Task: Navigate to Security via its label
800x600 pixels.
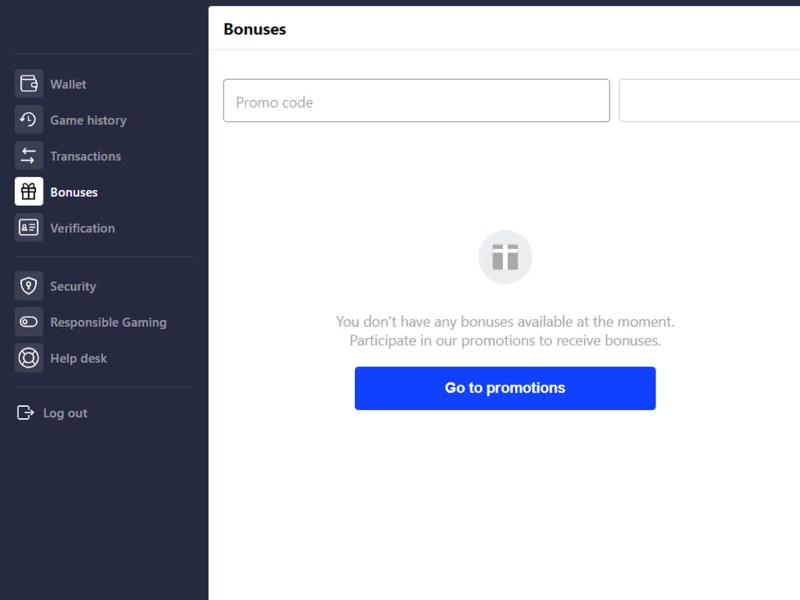Action: point(73,287)
